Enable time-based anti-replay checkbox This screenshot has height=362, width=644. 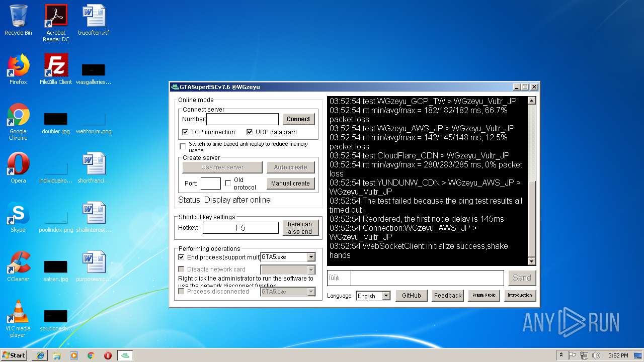tap(183, 146)
